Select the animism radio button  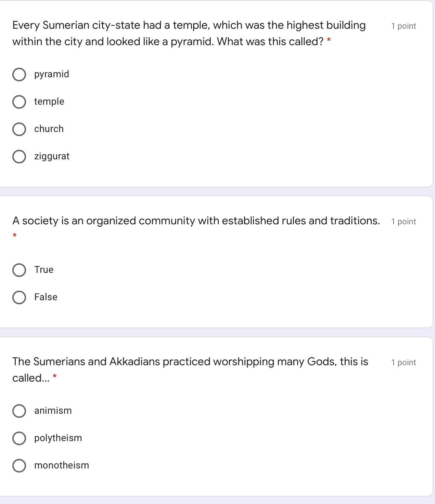[19, 411]
